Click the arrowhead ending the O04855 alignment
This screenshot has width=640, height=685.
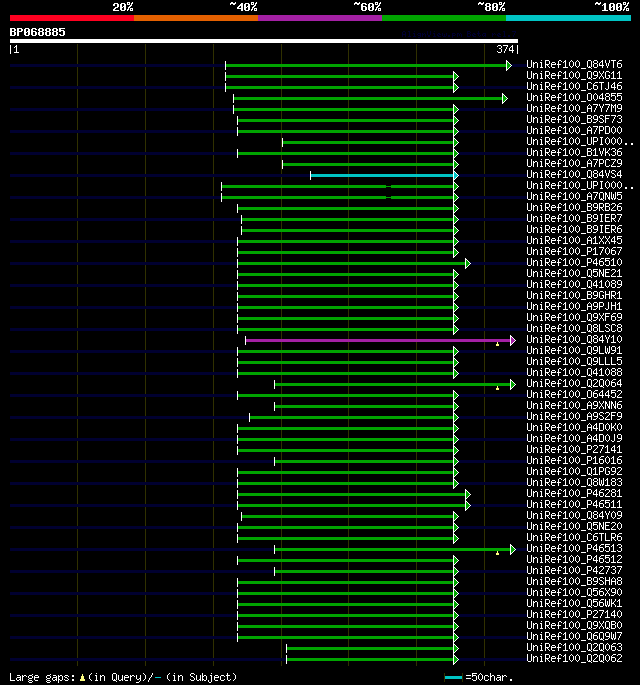(505, 98)
